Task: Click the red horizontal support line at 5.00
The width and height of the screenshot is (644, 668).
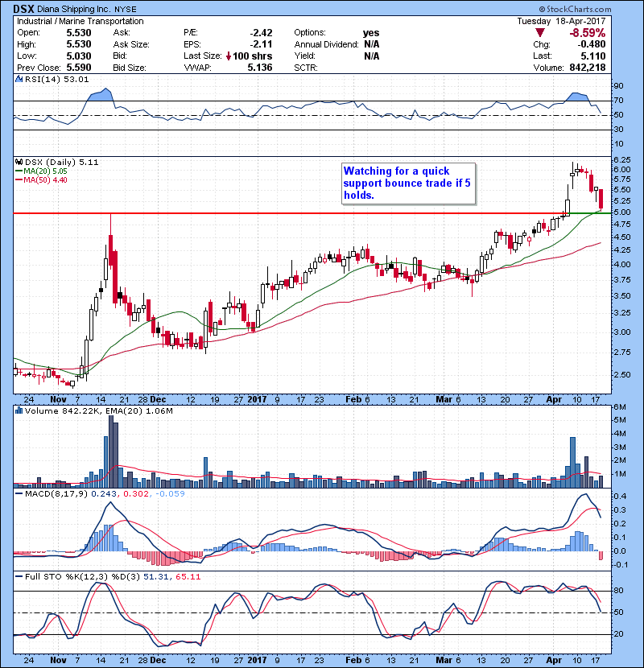Action: click(x=290, y=213)
